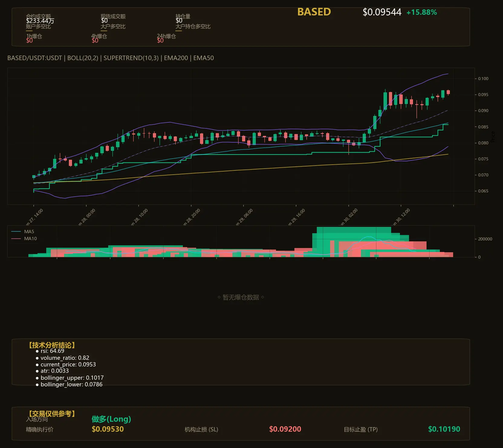
Task: Click the 0.100 price axis label
Action: [483, 79]
